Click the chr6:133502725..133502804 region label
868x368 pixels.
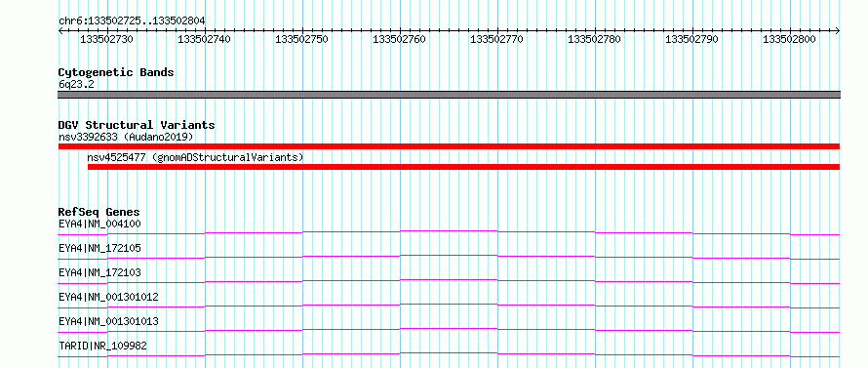point(132,21)
